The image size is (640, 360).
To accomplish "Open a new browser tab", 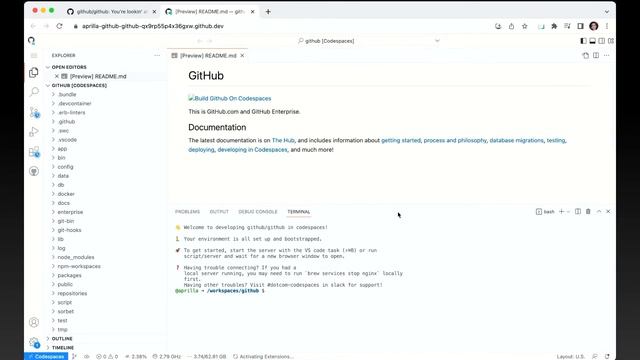I will (268, 12).
